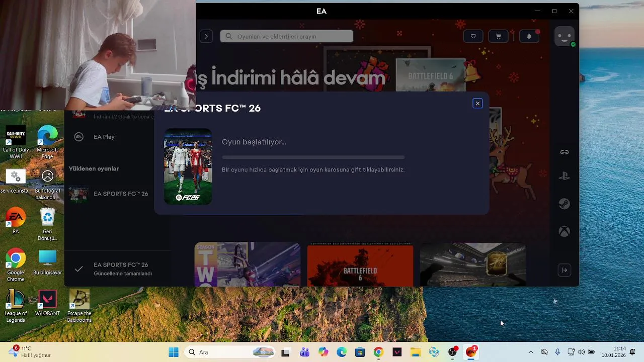Open Google Chrome desktop shortcut

click(x=16, y=265)
